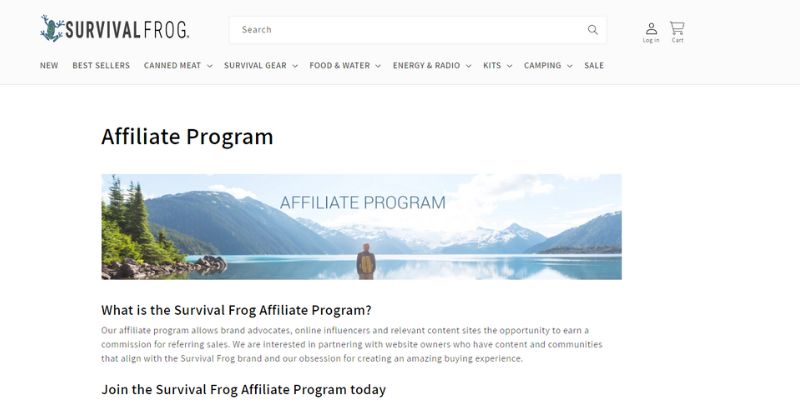800x400 pixels.
Task: Expand the ENERGY & RADIO dropdown
Action: point(432,66)
